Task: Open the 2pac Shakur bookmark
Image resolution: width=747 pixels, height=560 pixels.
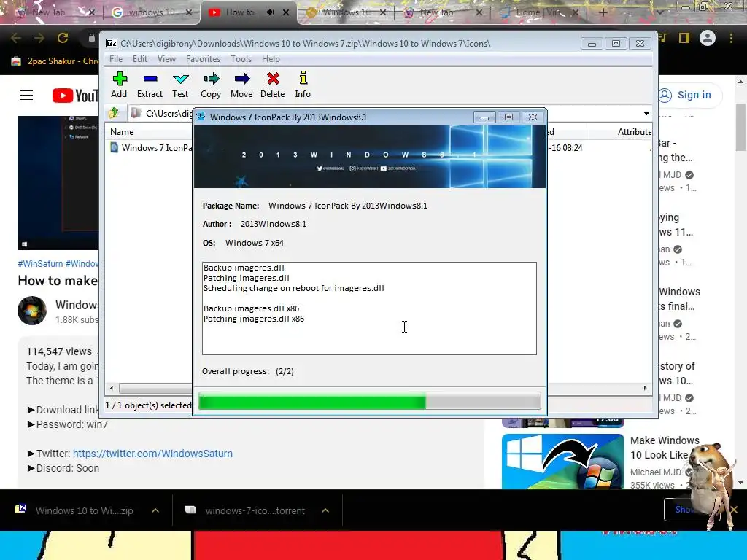Action: [55, 61]
